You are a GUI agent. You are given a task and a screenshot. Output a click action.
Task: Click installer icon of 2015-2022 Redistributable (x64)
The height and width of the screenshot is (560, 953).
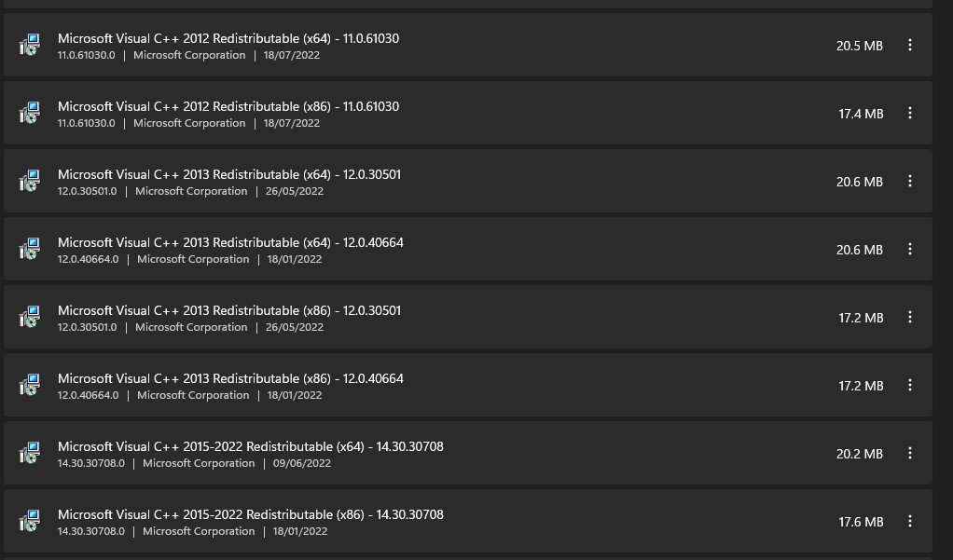coord(29,453)
